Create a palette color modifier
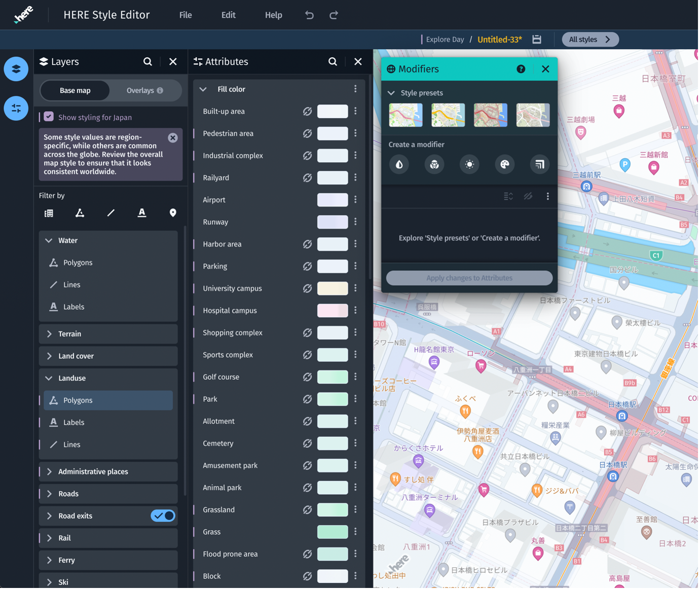700x590 pixels. [x=504, y=164]
